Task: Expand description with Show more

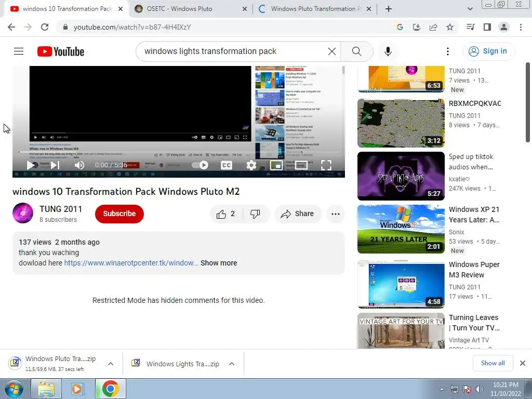Action: [x=219, y=263]
